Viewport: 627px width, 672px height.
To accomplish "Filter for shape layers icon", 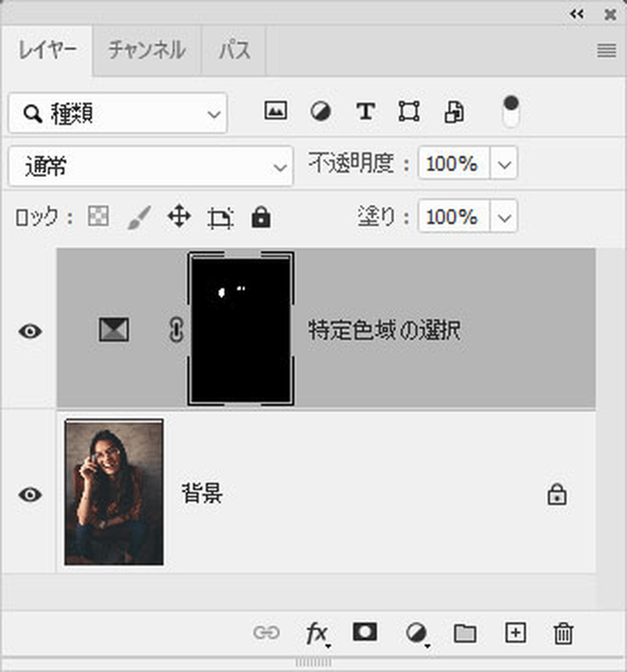I will tap(409, 112).
